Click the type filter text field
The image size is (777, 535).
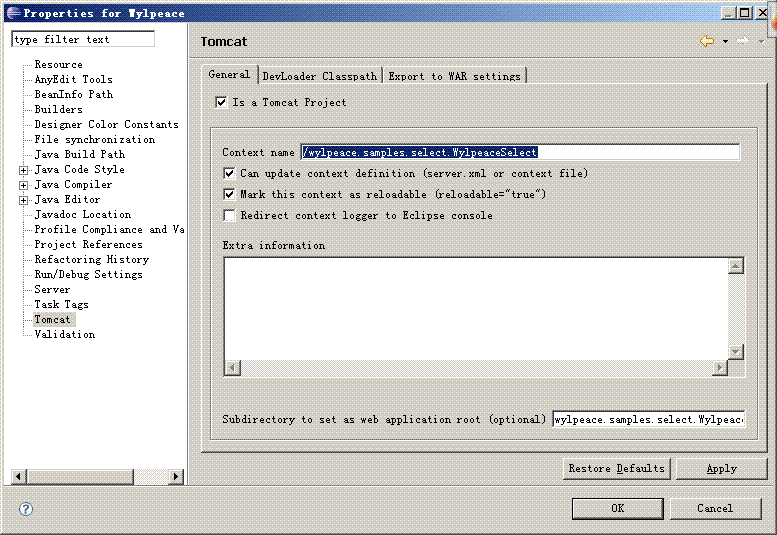pos(83,39)
